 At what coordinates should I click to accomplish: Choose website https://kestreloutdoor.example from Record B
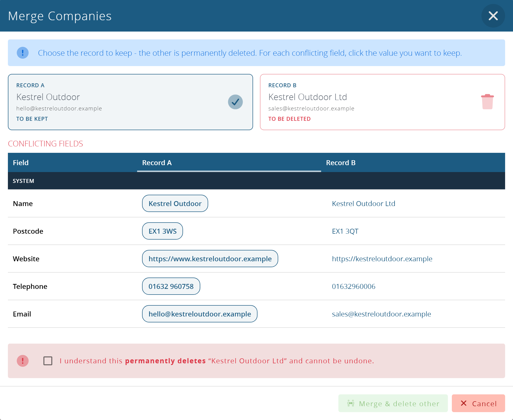(x=382, y=259)
